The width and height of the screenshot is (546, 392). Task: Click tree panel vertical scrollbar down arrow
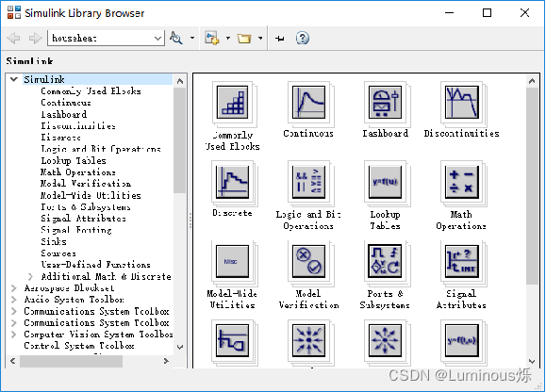180,347
